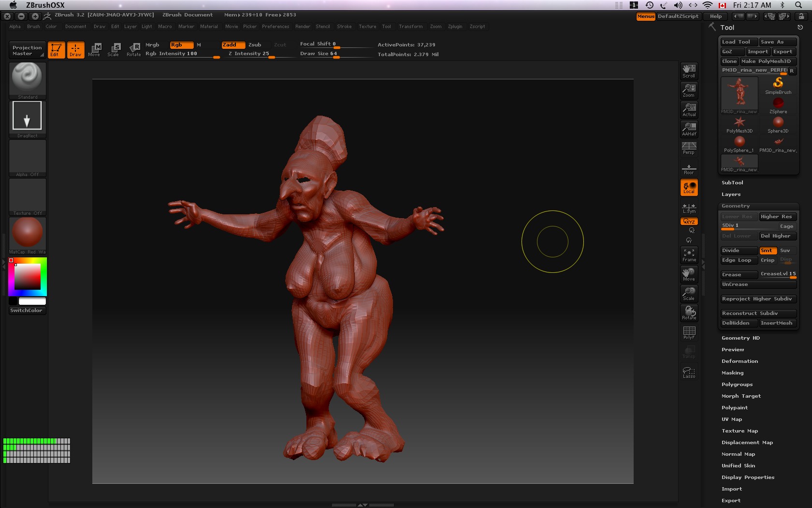Click the Load Tool button

739,42
